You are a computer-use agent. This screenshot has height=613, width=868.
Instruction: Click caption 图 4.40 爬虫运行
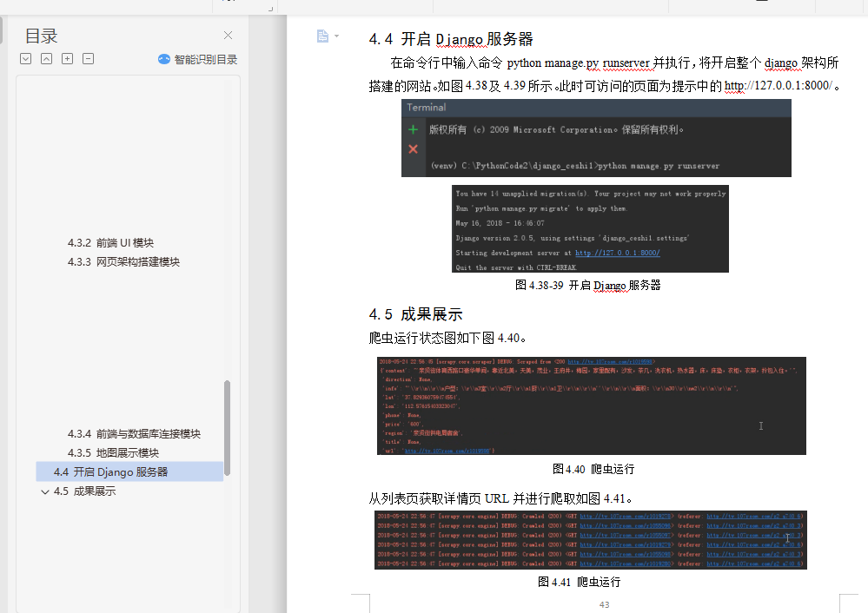click(x=593, y=469)
